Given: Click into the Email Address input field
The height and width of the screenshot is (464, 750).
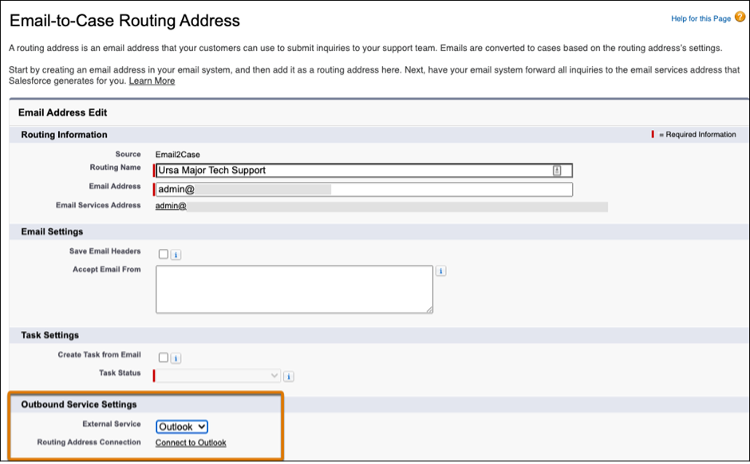Looking at the screenshot, I should pos(364,189).
